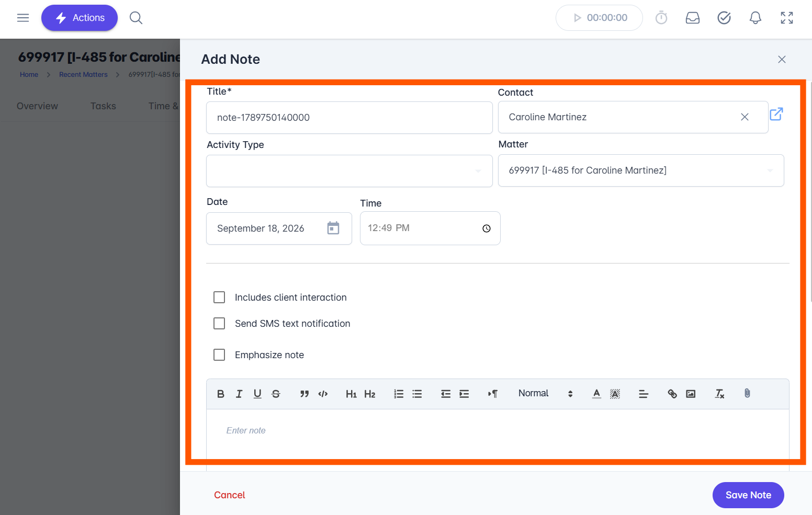Apply Heading 2 style
Screen dimensions: 812x515
point(370,394)
